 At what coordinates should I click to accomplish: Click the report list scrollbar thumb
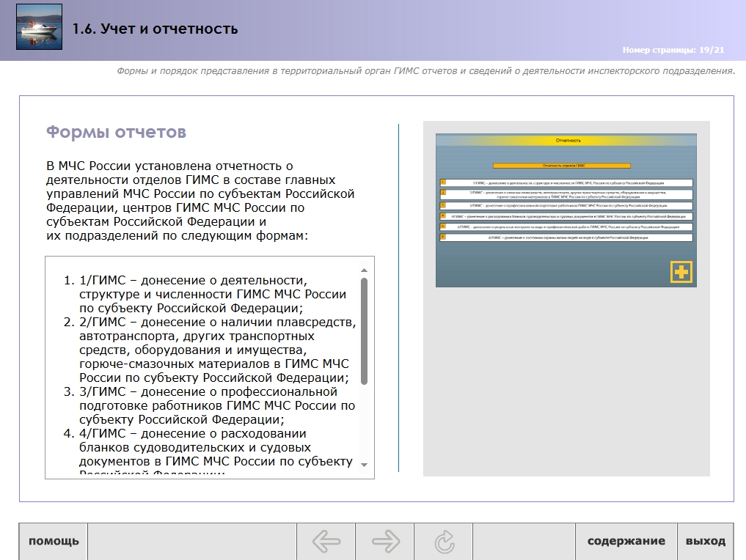point(365,331)
